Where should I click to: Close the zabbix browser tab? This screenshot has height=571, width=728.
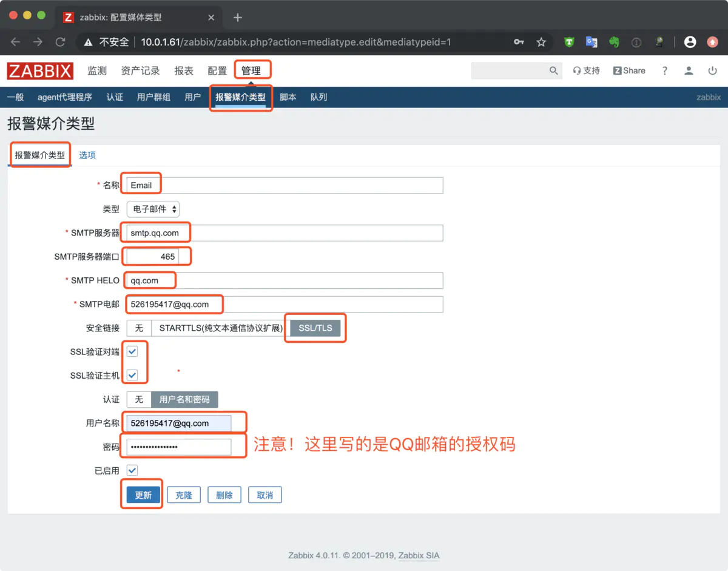pos(211,18)
